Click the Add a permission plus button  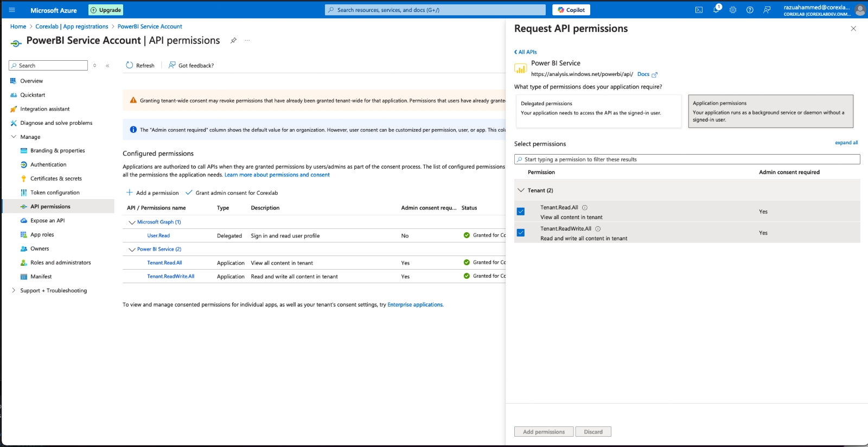pyautogui.click(x=152, y=193)
